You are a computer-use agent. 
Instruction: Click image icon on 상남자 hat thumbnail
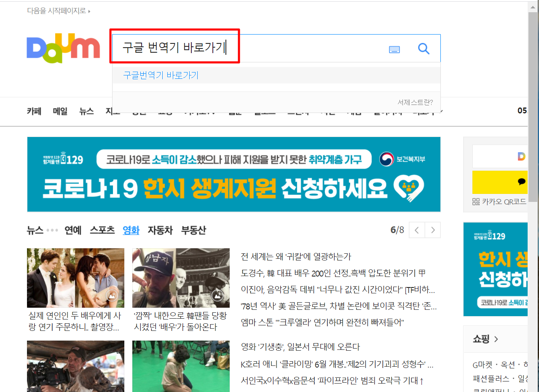(x=217, y=296)
